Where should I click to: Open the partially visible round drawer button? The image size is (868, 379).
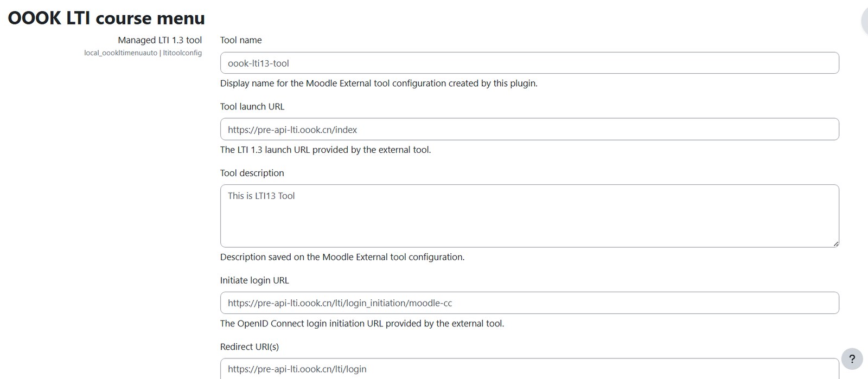[x=865, y=21]
